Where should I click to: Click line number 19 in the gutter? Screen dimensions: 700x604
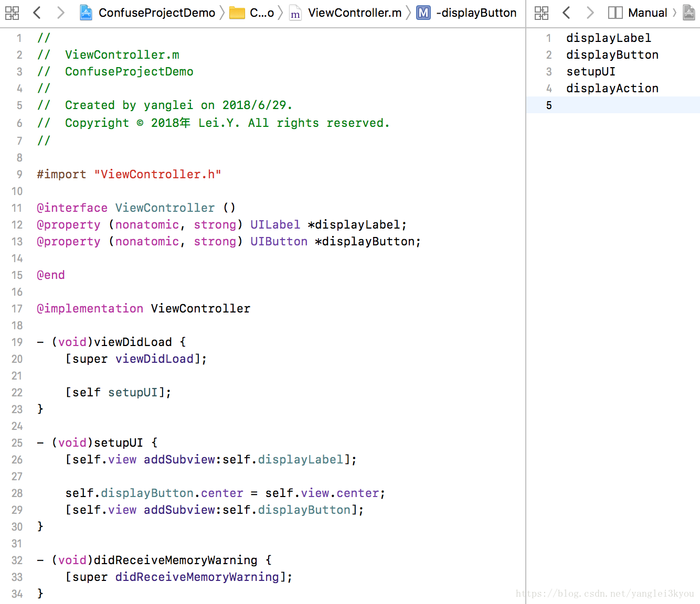click(x=17, y=342)
